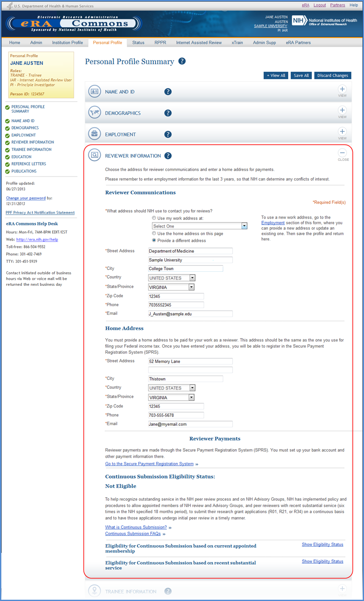Click the Name and ID section icon
Viewport: 364px width, 601px height.
(94, 91)
